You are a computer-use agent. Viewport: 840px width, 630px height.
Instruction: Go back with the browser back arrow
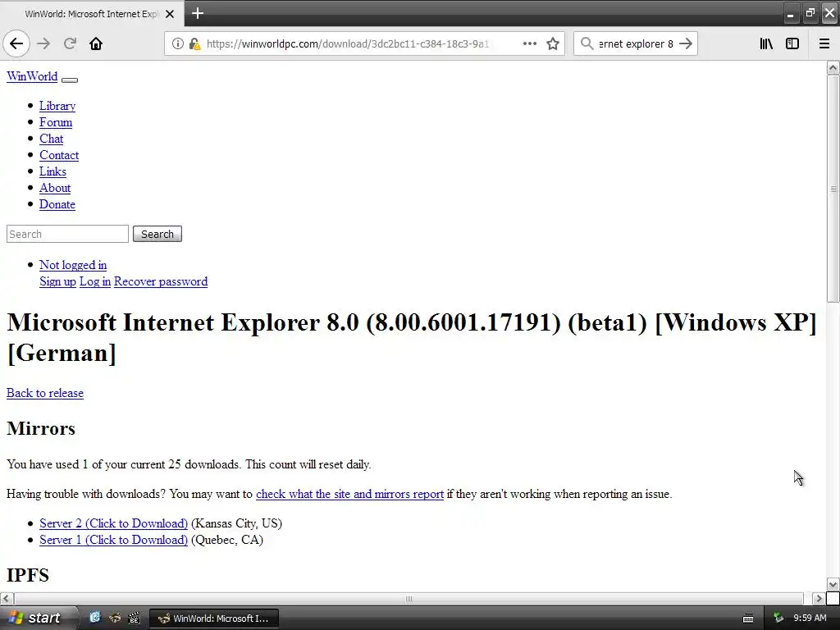coord(16,43)
